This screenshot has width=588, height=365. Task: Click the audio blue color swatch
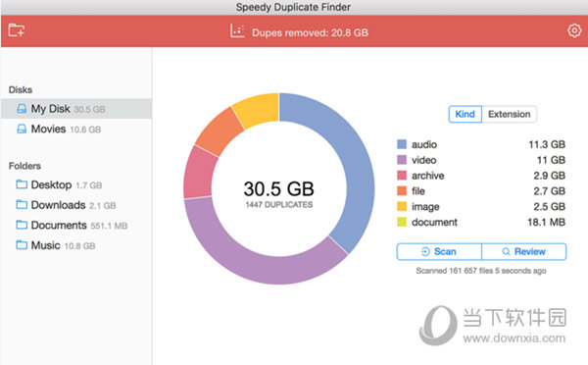(402, 144)
